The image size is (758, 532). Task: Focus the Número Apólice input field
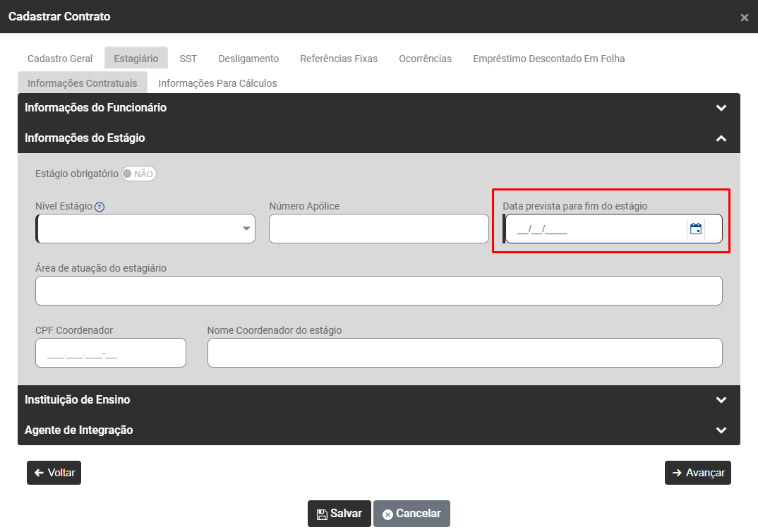click(378, 229)
